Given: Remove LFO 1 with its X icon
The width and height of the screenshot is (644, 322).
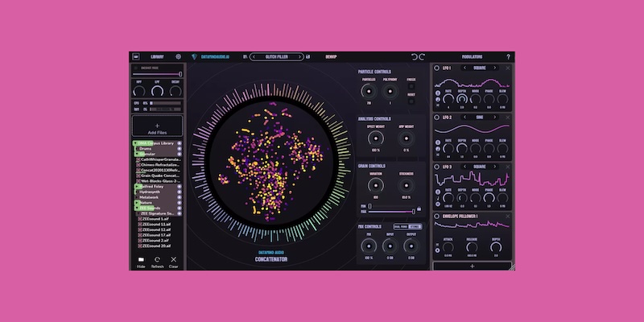Looking at the screenshot, I should (508, 68).
